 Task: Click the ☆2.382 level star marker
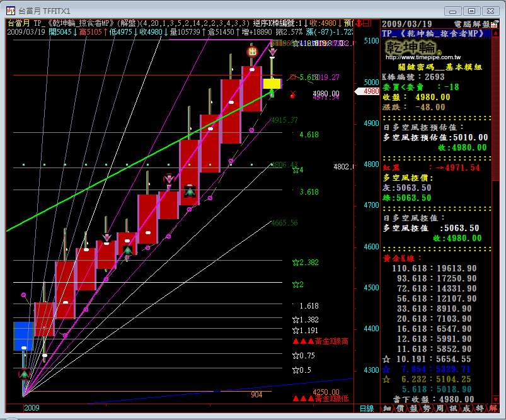(296, 263)
